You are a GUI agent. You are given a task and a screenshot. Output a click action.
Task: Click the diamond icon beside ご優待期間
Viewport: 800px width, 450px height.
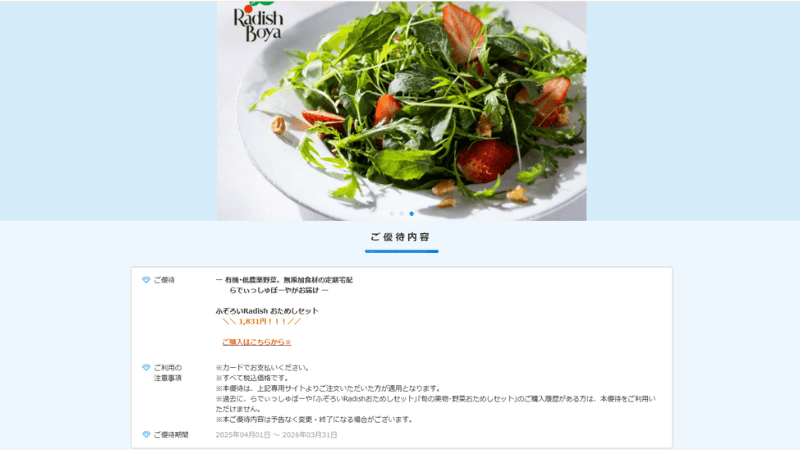click(146, 435)
